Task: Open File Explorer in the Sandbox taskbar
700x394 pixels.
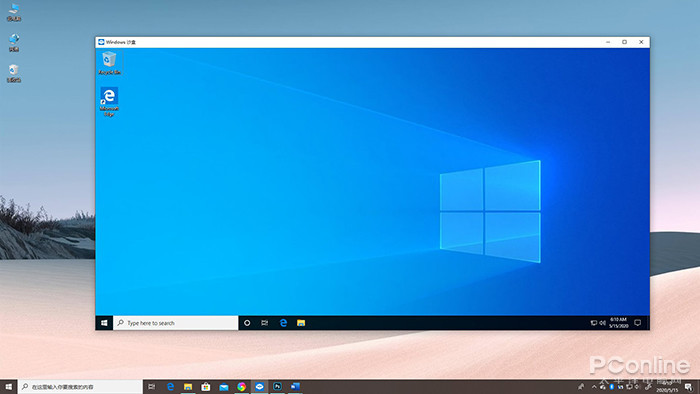Action: tap(301, 323)
